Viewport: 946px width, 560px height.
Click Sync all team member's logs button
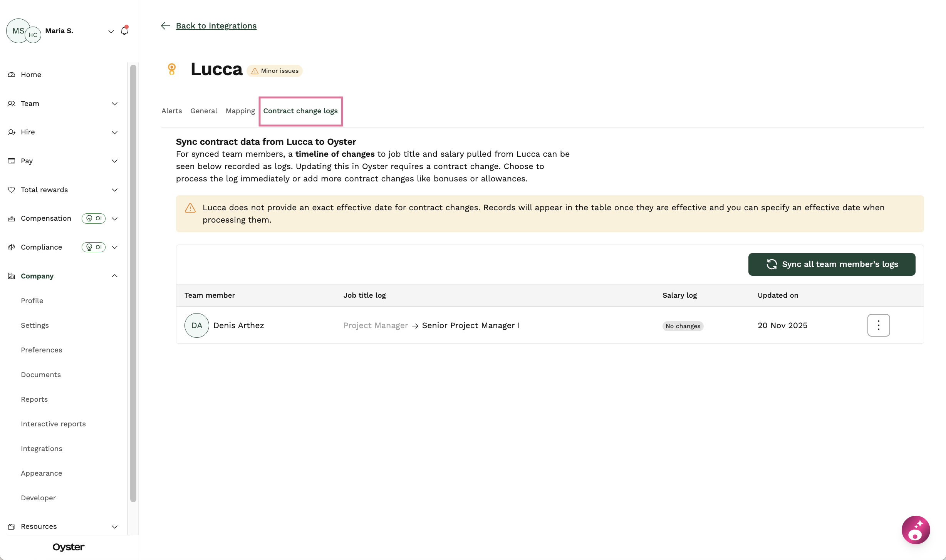tap(832, 264)
